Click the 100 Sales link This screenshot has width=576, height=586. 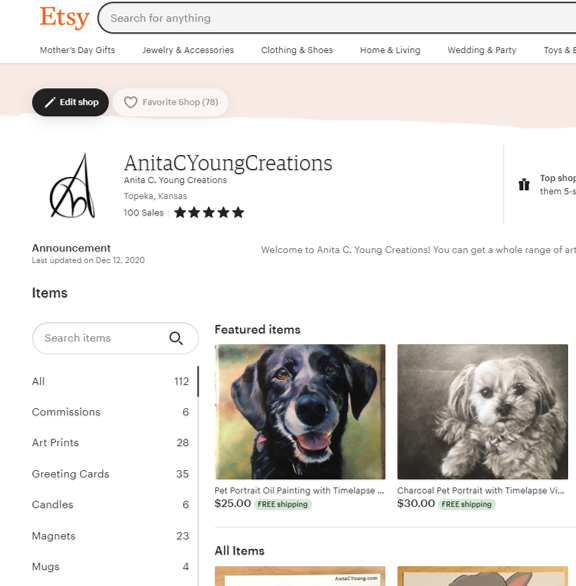[x=144, y=213]
